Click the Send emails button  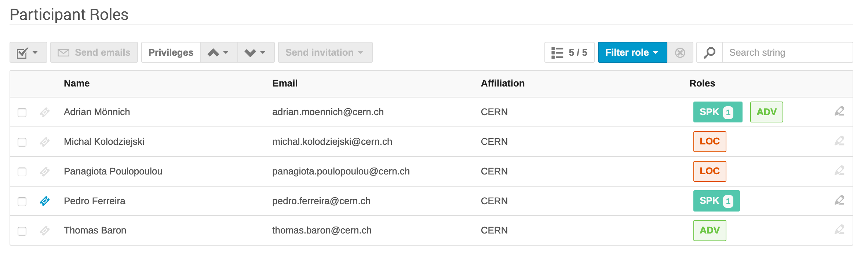pyautogui.click(x=94, y=52)
